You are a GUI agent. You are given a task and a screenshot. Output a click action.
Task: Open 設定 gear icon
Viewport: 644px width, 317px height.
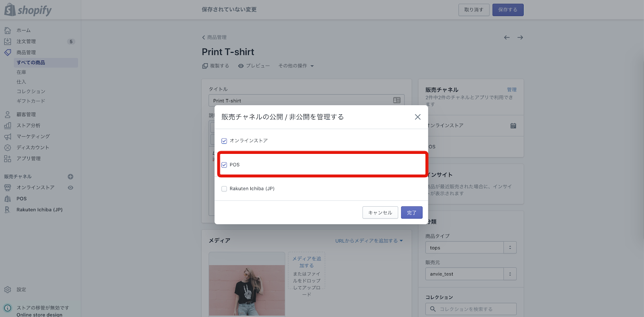tap(8, 290)
